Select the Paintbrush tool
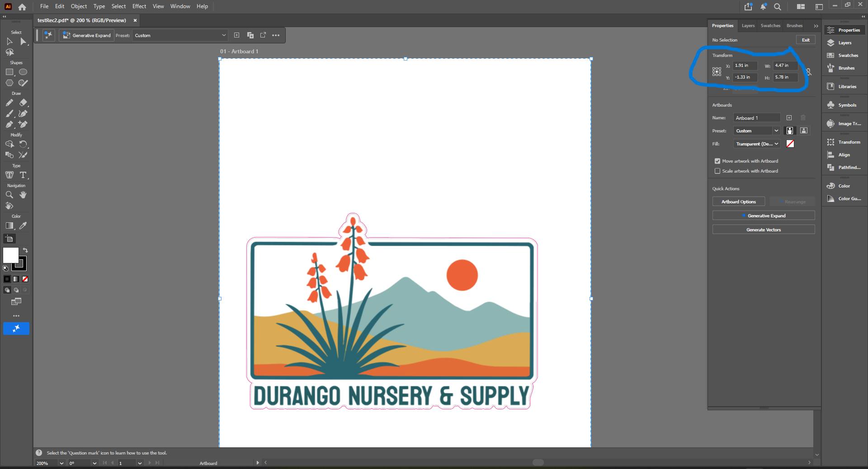 click(x=9, y=113)
